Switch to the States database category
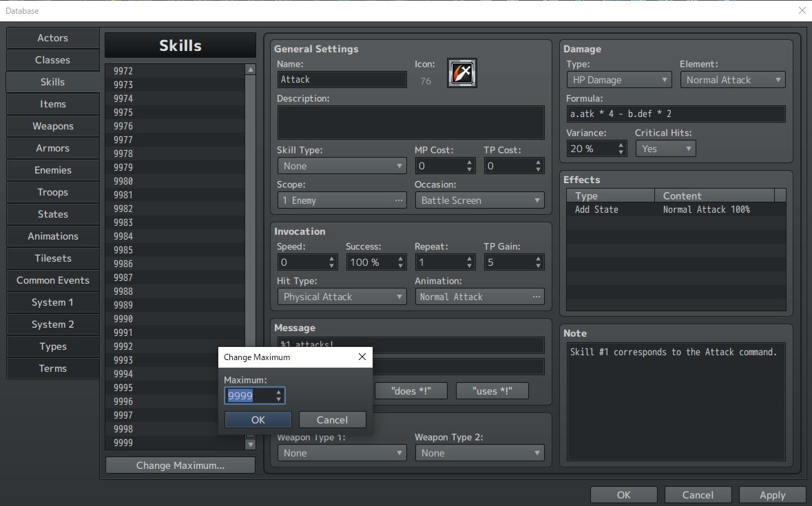812x506 pixels. (x=52, y=214)
